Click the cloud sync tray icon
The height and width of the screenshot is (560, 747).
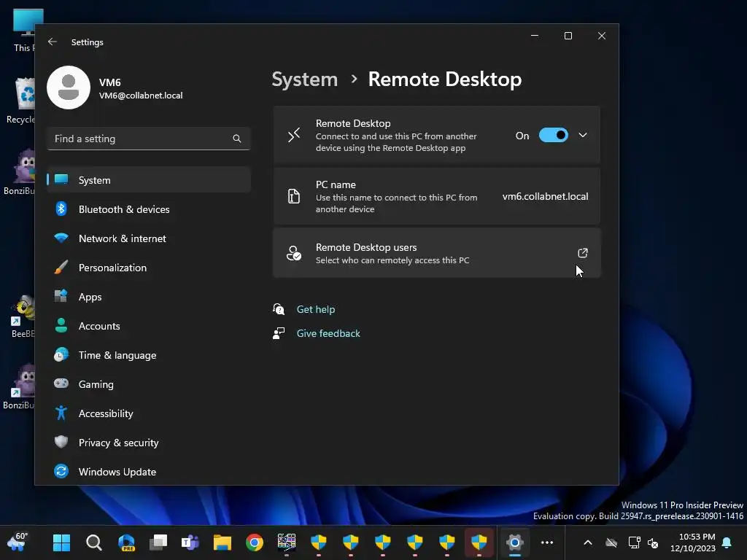tap(611, 542)
